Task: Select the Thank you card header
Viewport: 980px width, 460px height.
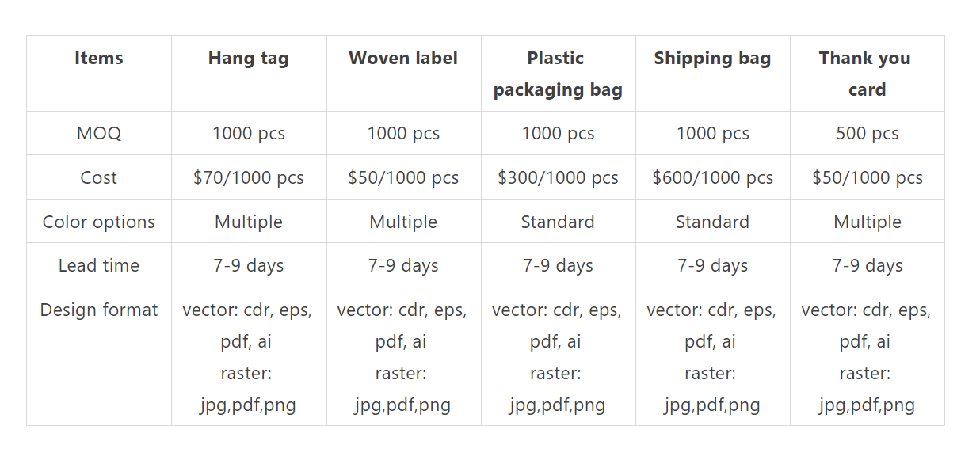Action: tap(867, 74)
